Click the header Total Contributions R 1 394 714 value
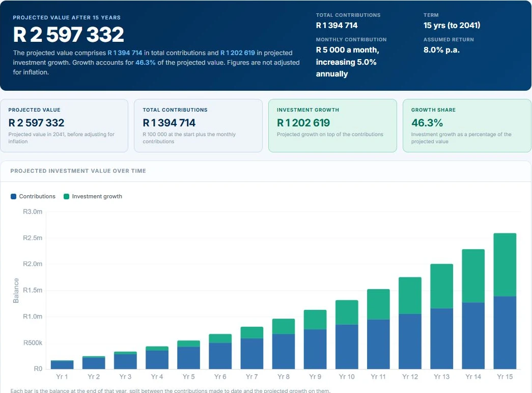 tap(337, 25)
